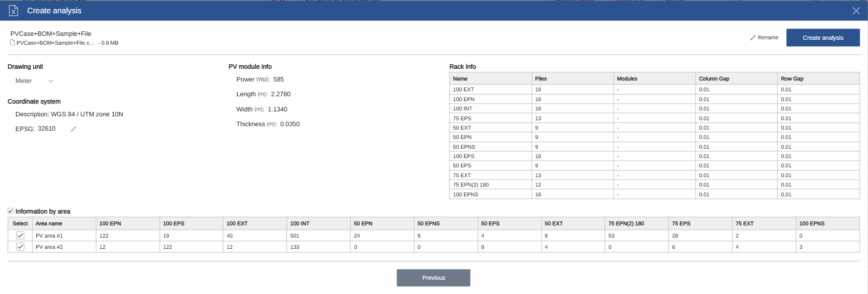Click the value 28 in PV area #1
This screenshot has width=868, height=294.
[x=675, y=236]
